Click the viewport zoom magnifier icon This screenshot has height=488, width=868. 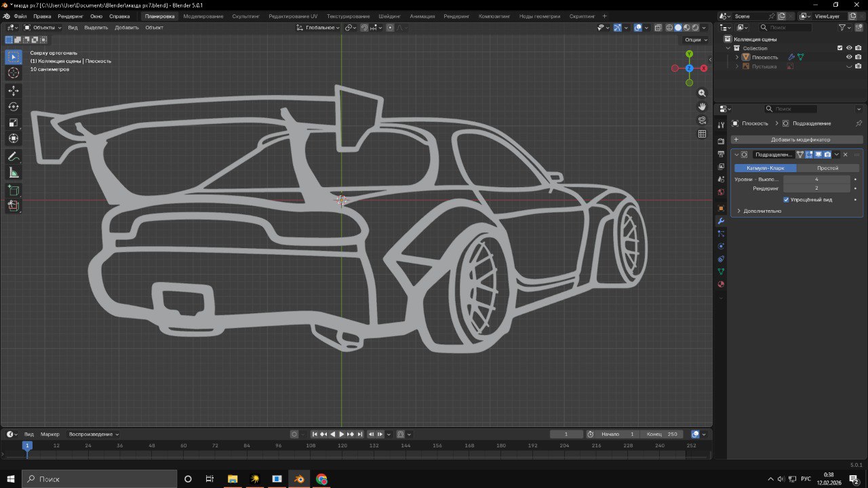pyautogui.click(x=702, y=93)
